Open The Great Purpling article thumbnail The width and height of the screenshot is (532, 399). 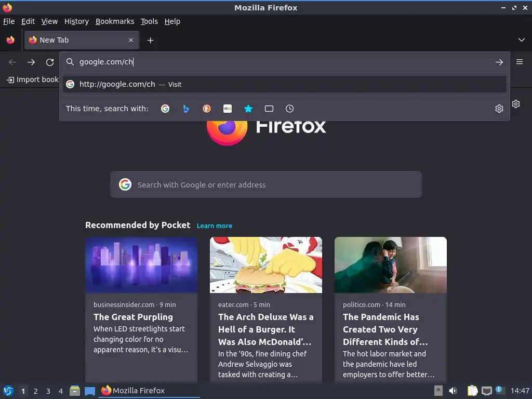[x=141, y=265]
